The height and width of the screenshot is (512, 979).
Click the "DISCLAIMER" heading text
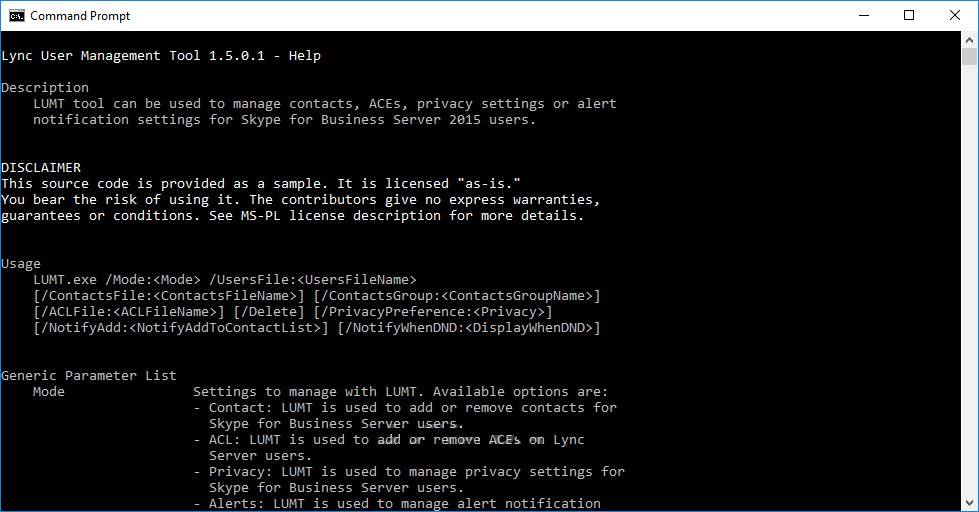tap(41, 168)
